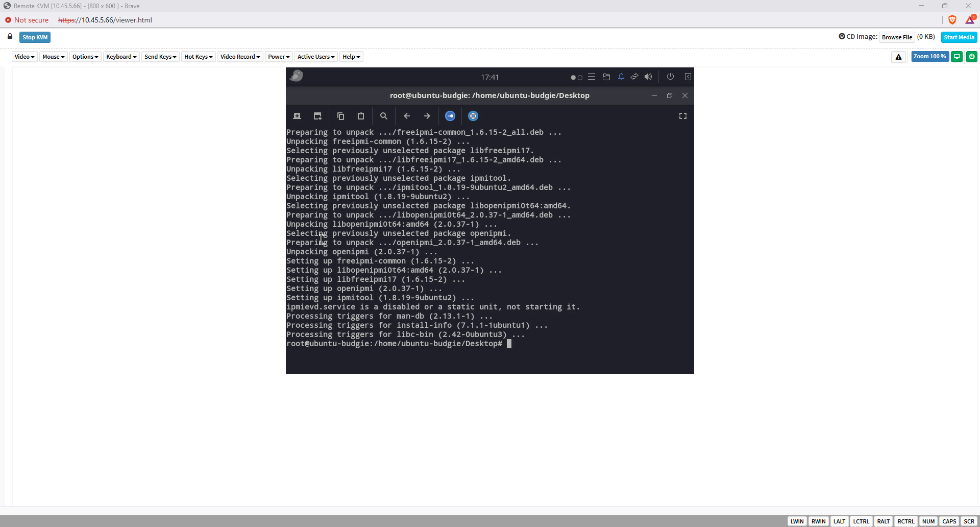Click the terminal fullscreen icon
980x527 pixels.
click(682, 116)
